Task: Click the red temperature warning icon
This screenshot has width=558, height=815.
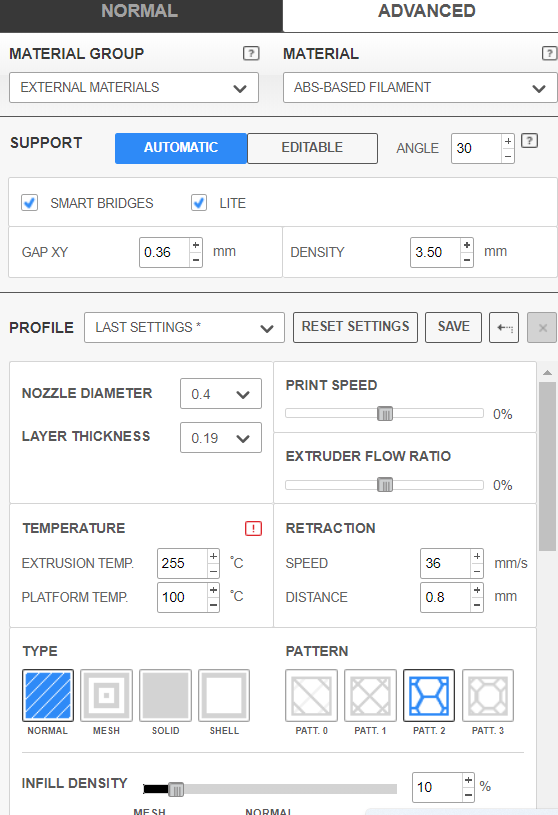Action: pos(254,529)
